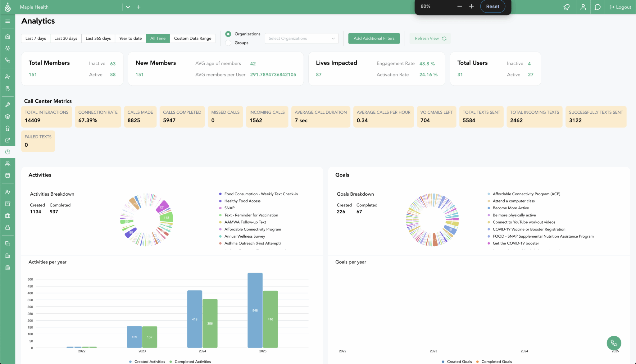
Task: Open the chat messages icon in header
Action: (x=597, y=7)
